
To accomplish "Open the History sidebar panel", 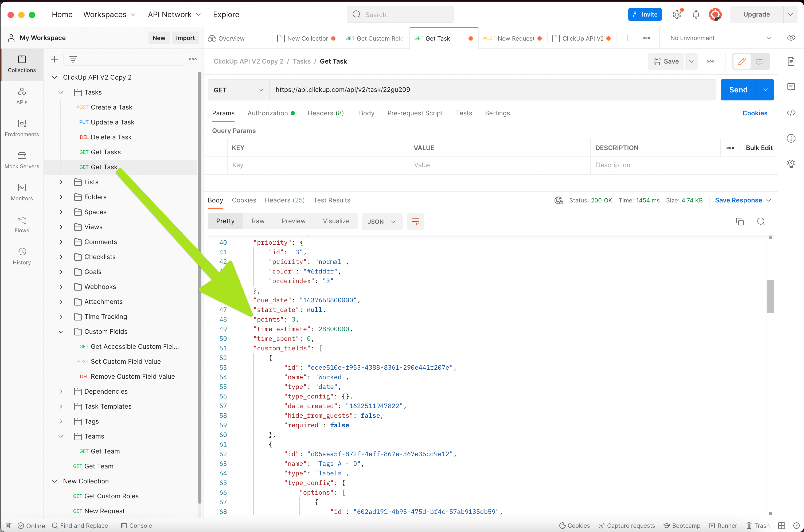I will [x=22, y=256].
